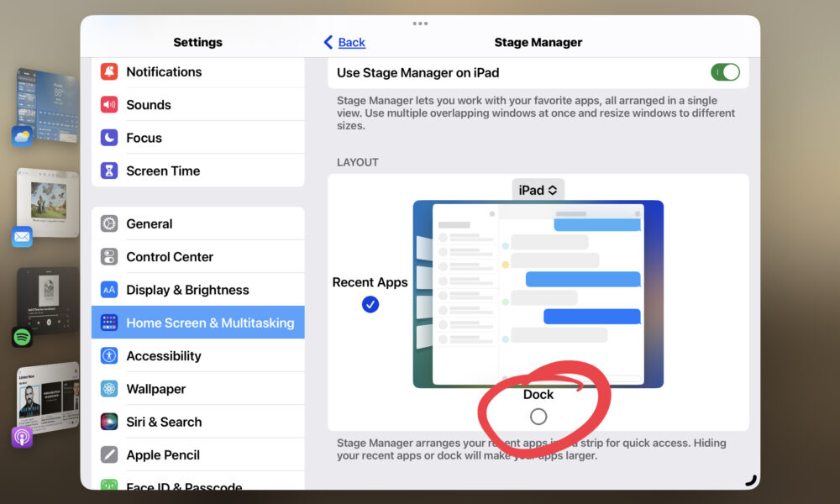Enable the Dock layout option
The image size is (840, 504).
click(x=538, y=417)
